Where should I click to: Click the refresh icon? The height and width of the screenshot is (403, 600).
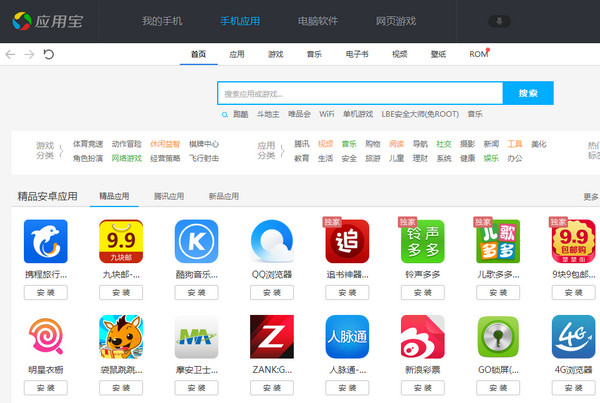[49, 54]
